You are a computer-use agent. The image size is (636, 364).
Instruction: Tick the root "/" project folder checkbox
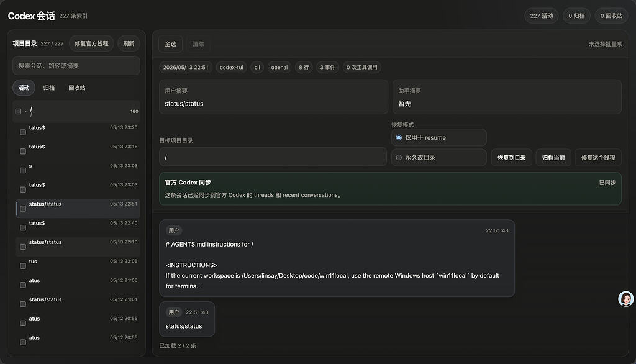[18, 111]
